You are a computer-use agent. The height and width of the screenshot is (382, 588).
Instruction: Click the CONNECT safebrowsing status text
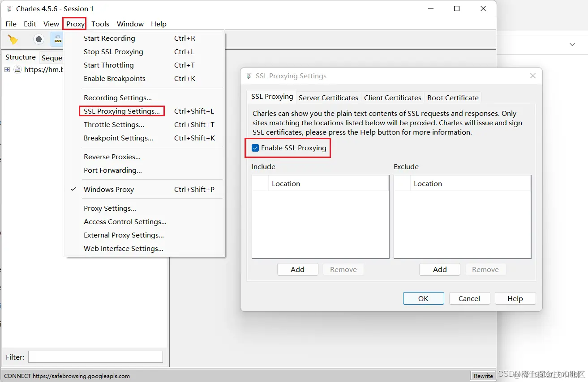click(x=67, y=376)
